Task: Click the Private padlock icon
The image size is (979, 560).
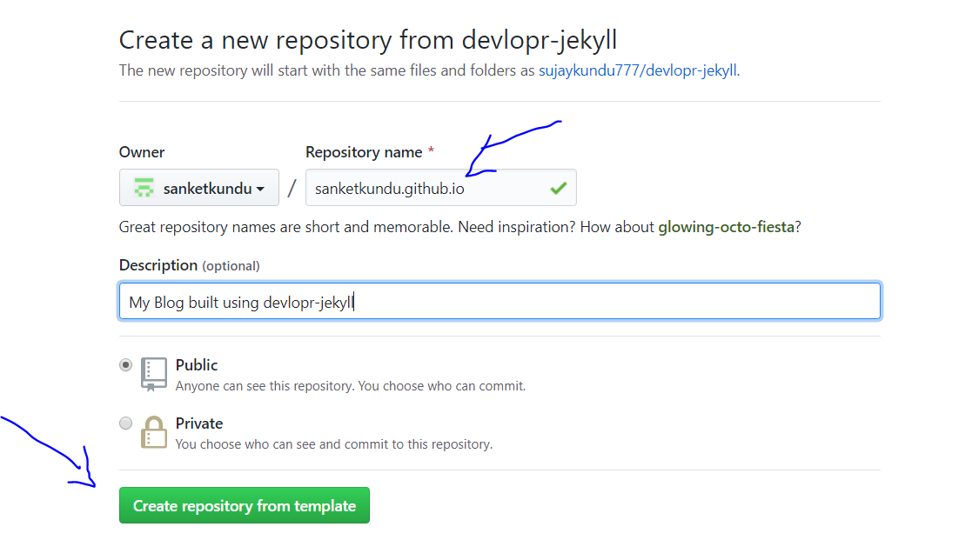Action: (153, 432)
